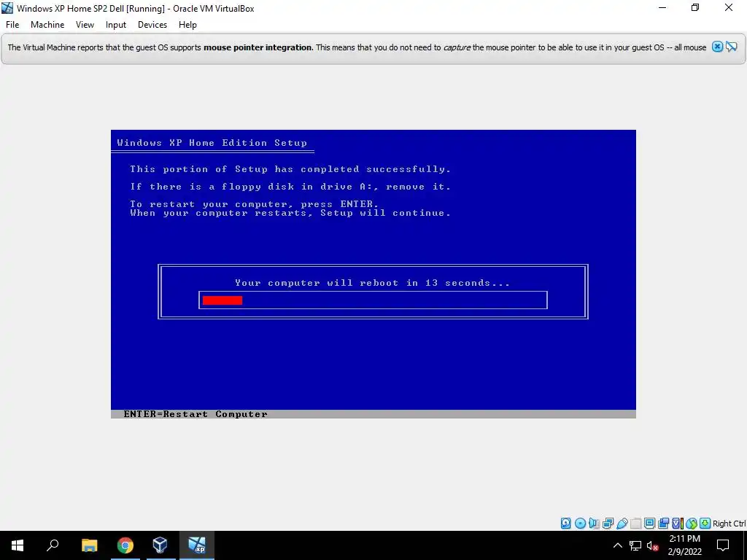Click 'Your computer will reboot in 13 seconds' text
Viewport: 747px width, 560px height.
(373, 283)
